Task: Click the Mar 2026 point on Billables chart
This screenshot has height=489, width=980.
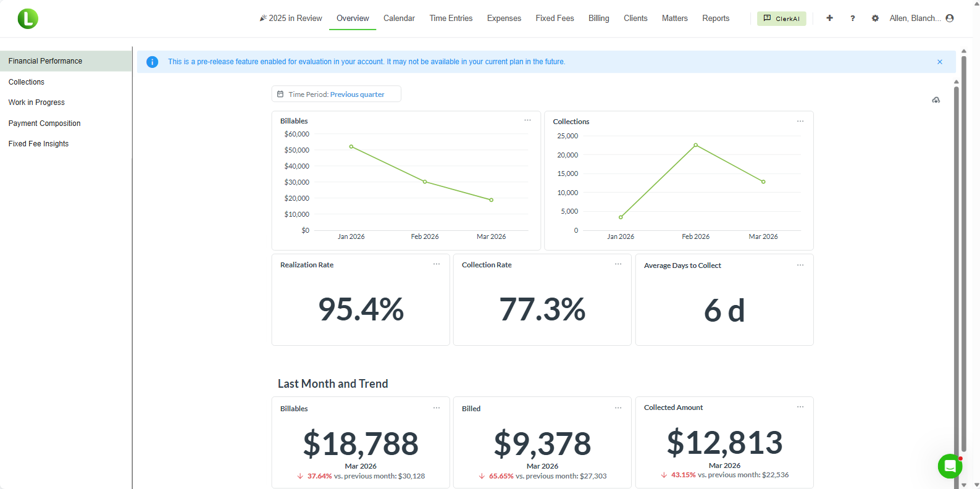Action: (492, 200)
